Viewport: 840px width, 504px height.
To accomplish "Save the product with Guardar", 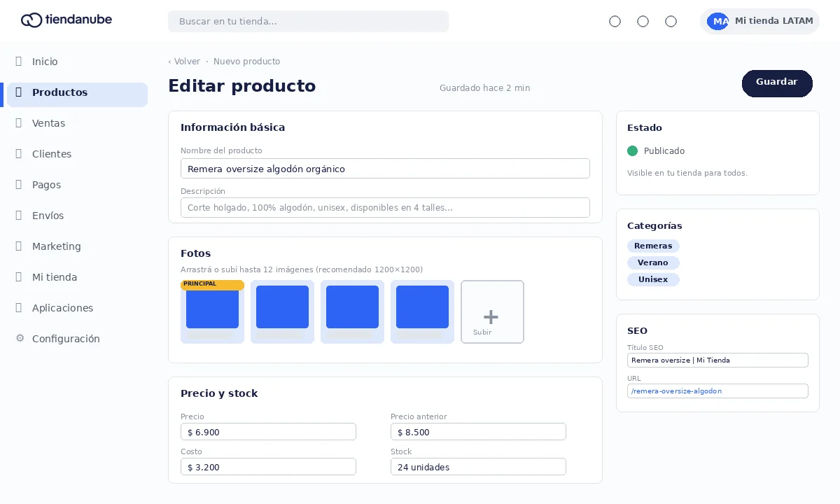I will 777,83.
